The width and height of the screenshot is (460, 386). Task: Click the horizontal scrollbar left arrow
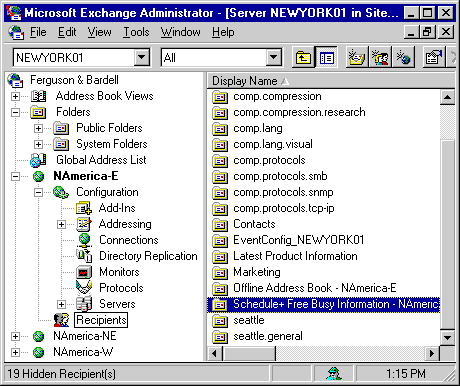(x=215, y=353)
